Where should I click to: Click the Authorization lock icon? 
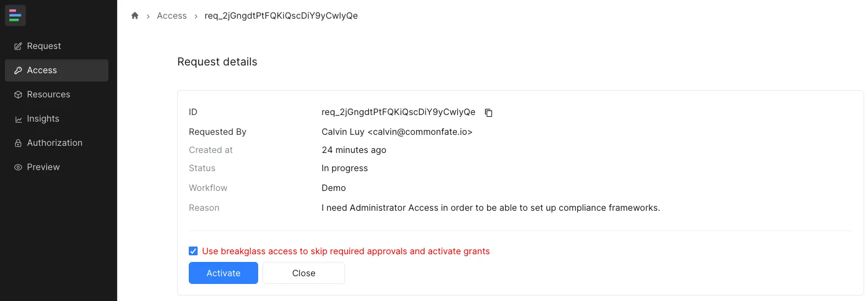[18, 143]
